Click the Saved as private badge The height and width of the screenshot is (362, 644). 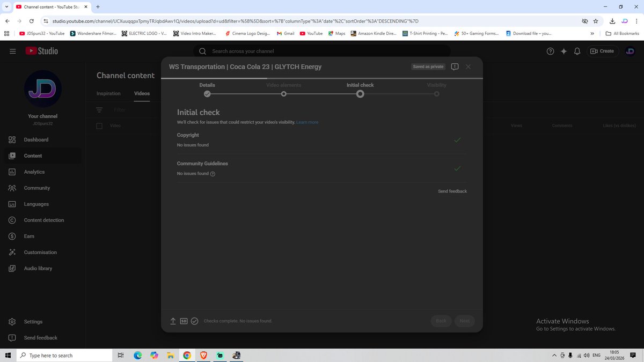pyautogui.click(x=428, y=67)
